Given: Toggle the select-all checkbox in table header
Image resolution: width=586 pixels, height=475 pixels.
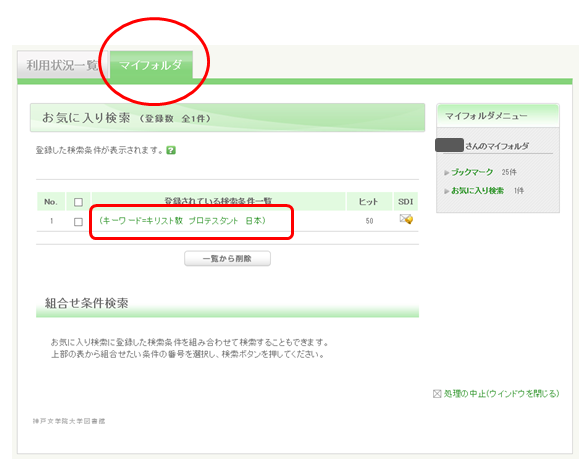Looking at the screenshot, I should 78,202.
